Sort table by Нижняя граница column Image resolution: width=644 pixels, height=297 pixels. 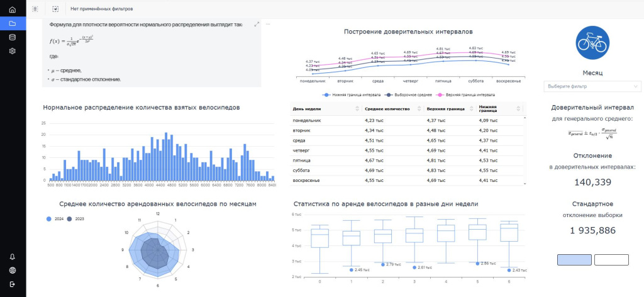519,109
